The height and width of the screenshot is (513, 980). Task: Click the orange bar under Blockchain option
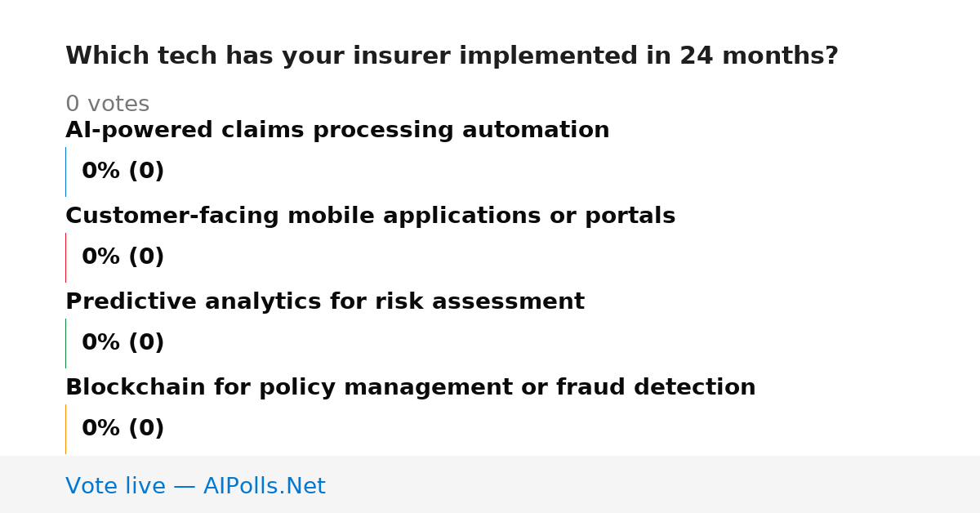[65, 429]
